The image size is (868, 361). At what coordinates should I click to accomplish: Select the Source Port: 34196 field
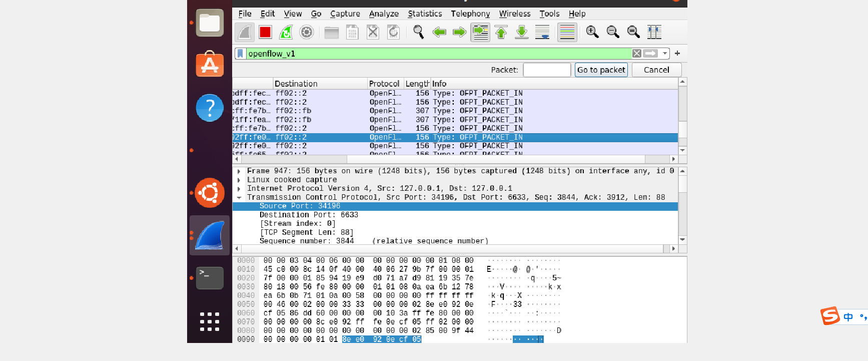click(x=455, y=206)
